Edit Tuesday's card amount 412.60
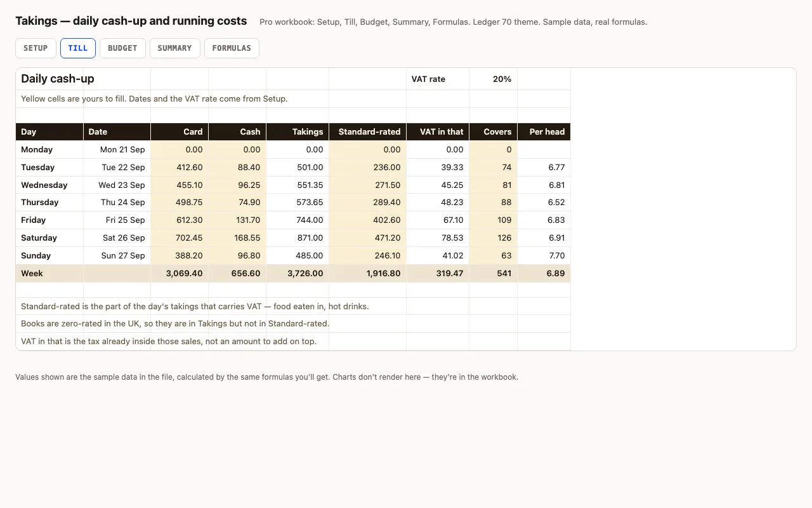The width and height of the screenshot is (812, 508). (180, 168)
